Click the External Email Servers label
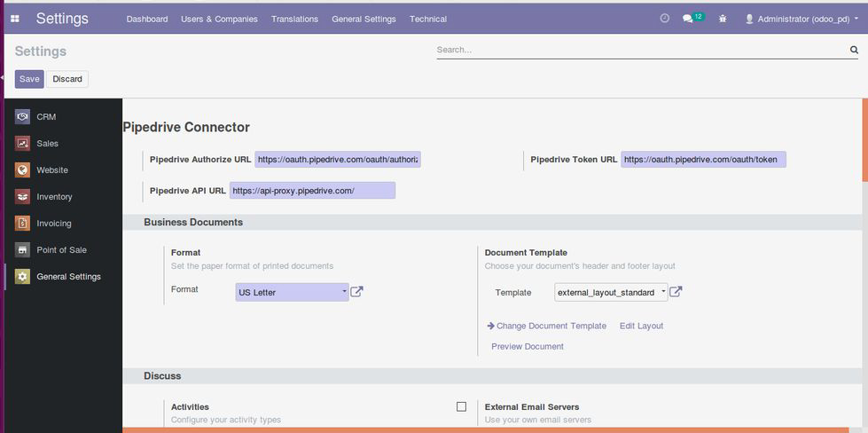 coord(532,406)
